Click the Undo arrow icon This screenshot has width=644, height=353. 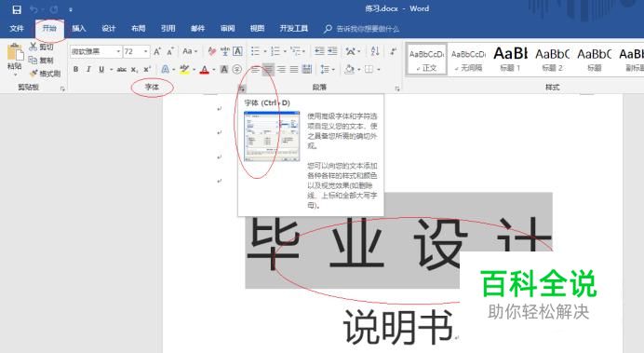(34, 9)
